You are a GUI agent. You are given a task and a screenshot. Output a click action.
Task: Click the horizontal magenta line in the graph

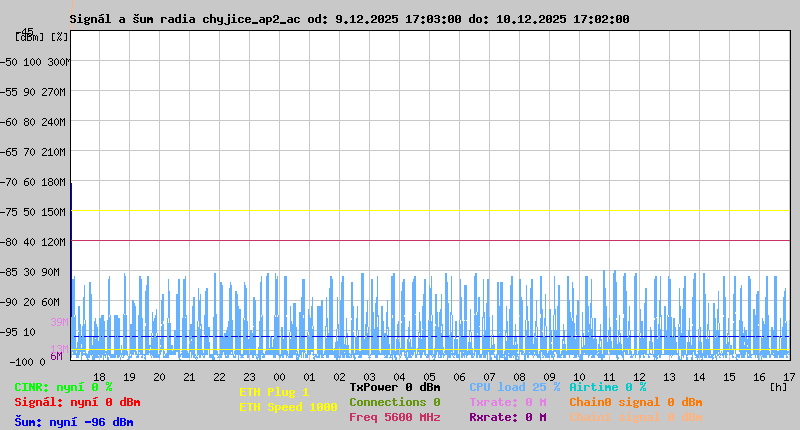[x=430, y=241]
